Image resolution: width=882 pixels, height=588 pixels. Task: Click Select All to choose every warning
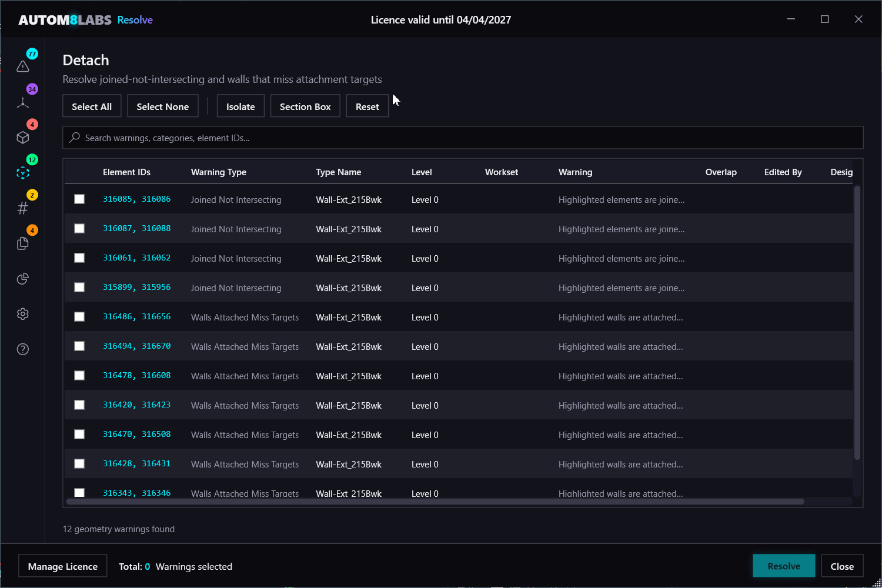(92, 106)
